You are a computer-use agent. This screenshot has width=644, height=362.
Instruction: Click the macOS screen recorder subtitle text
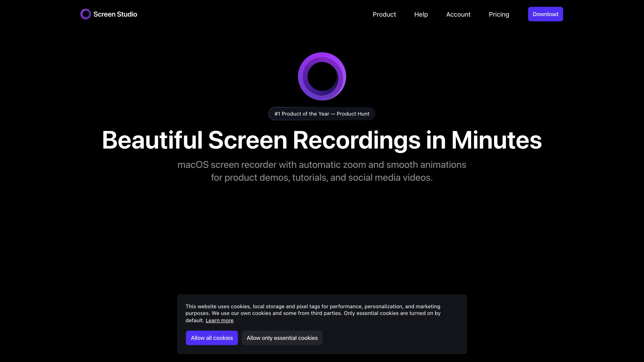[322, 171]
